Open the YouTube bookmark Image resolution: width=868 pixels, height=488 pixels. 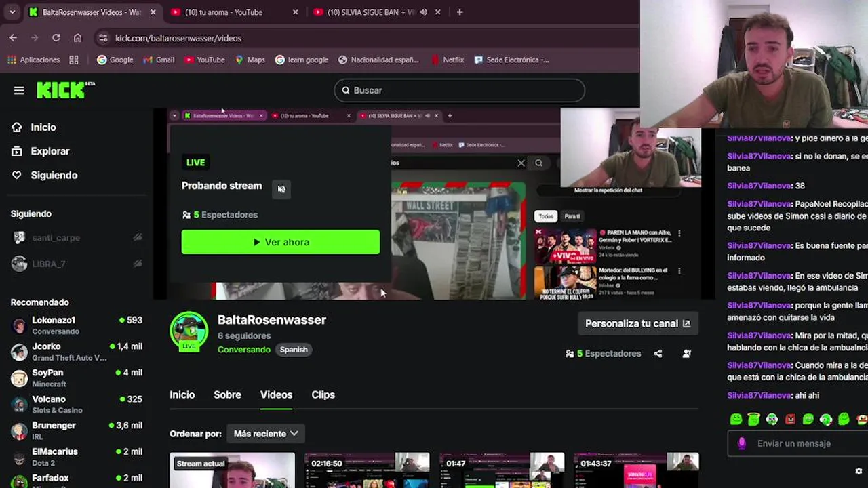tap(204, 60)
